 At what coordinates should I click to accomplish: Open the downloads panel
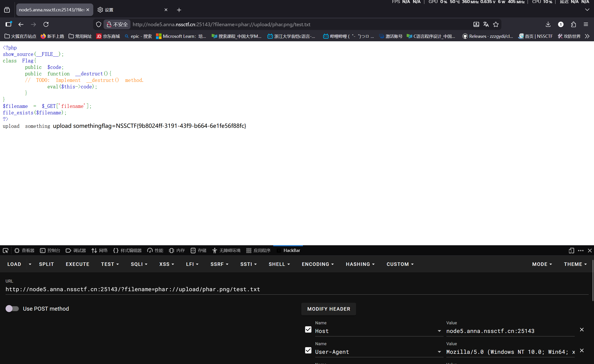(548, 24)
